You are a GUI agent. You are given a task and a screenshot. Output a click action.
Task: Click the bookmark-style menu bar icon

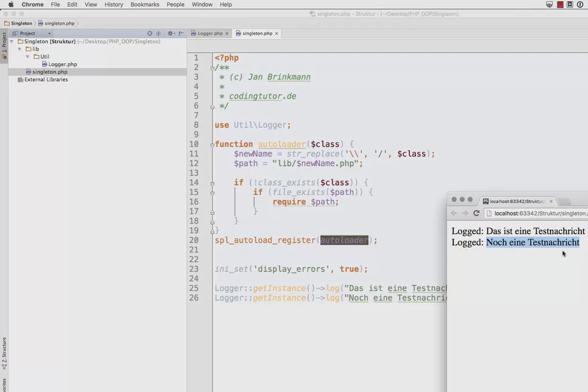click(x=569, y=4)
